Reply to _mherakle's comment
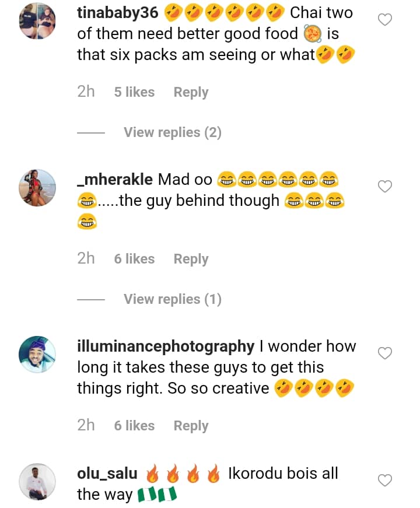The height and width of the screenshot is (508, 420). coord(191,259)
